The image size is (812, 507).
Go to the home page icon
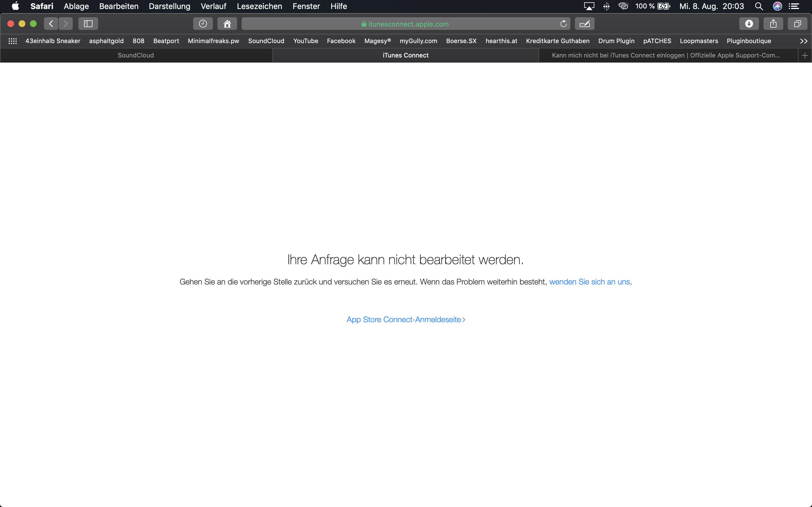227,24
